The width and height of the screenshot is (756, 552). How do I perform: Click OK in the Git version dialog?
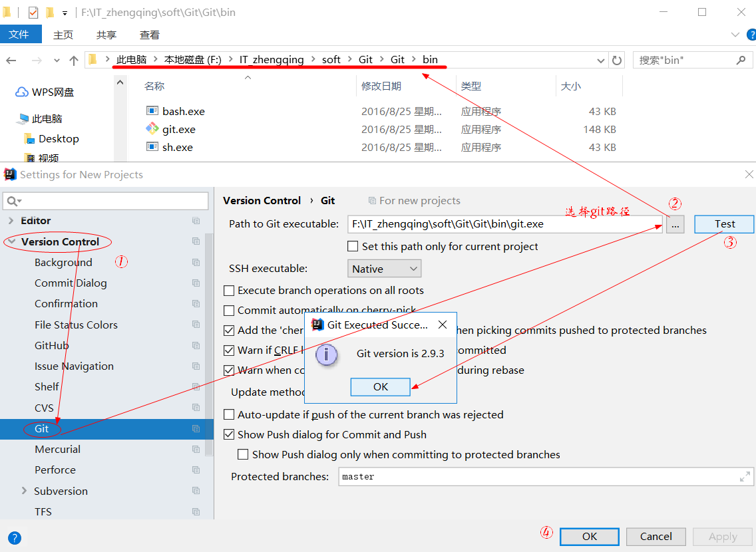click(x=381, y=387)
